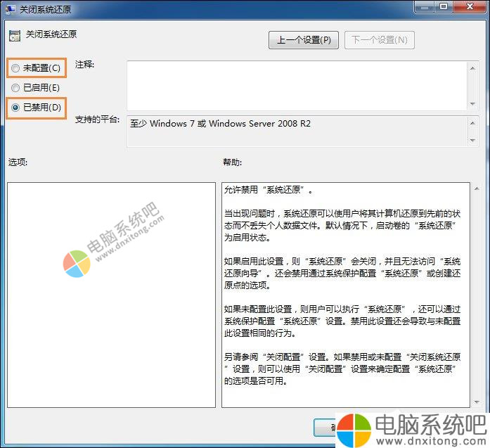Select the 已启用(E) radio option
The height and width of the screenshot is (448, 490).
tap(16, 88)
